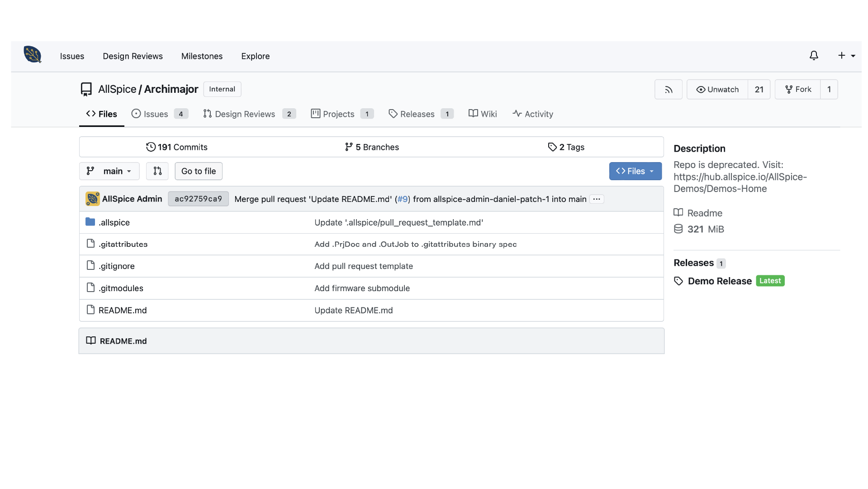
Task: Open the sidebar Releases heading
Action: click(693, 263)
